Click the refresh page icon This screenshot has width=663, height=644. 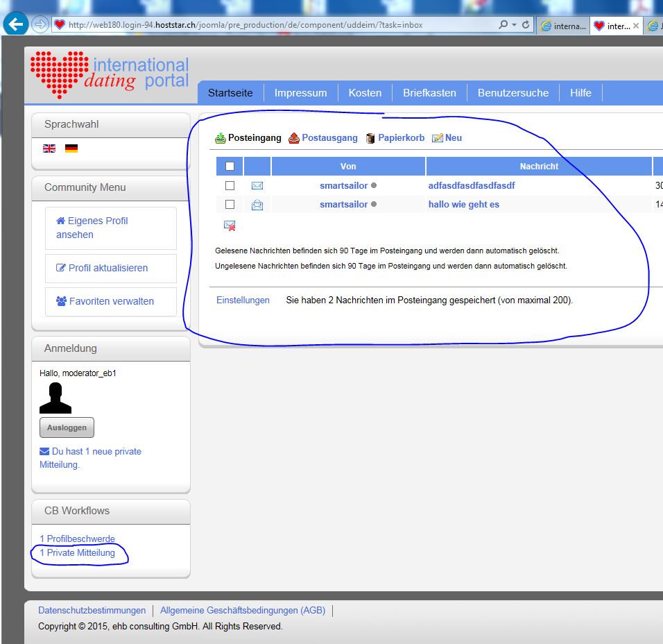click(526, 24)
